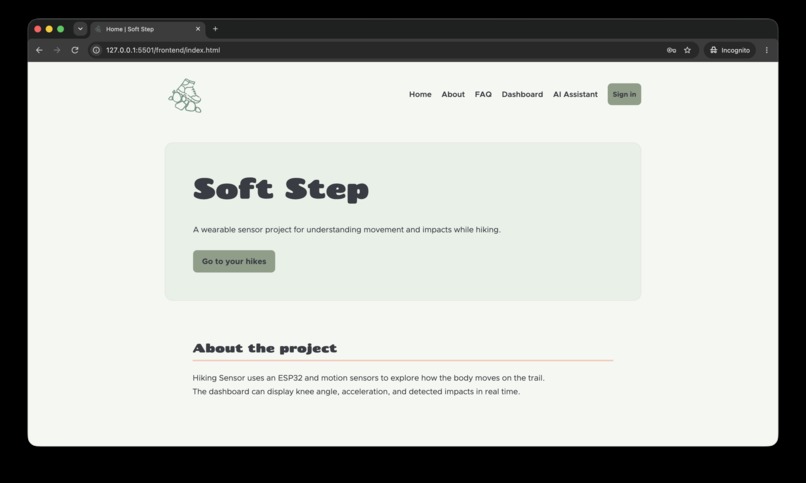
Task: Click the Soft Step main heading
Action: coord(281,189)
